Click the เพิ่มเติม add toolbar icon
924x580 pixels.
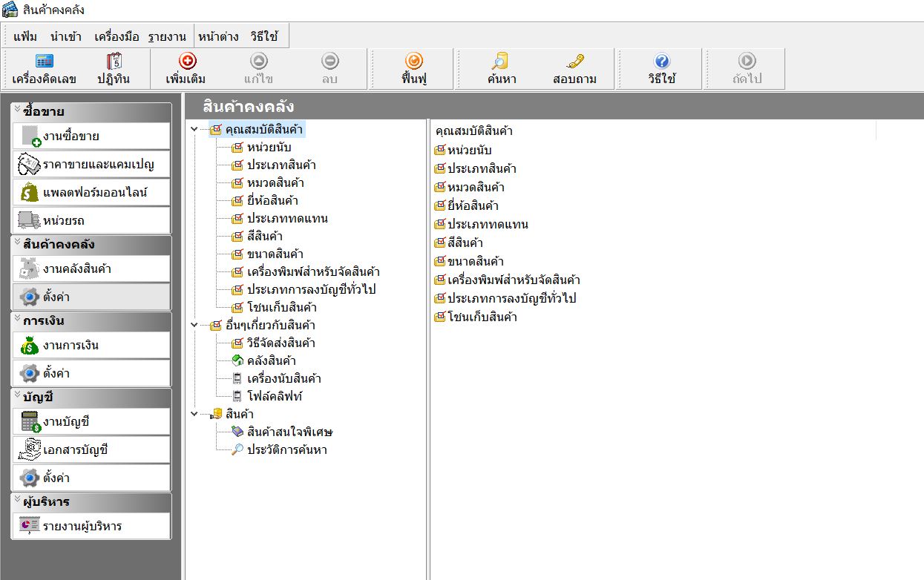pyautogui.click(x=186, y=69)
